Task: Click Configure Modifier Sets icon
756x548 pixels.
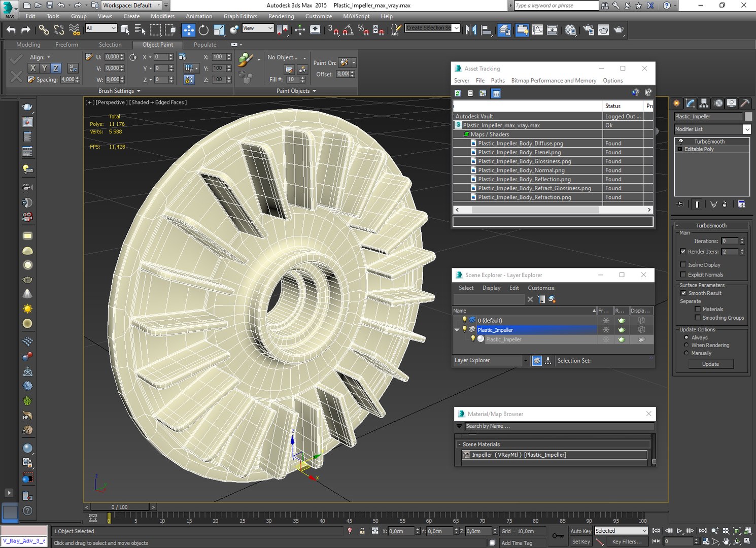Action: [x=742, y=204]
